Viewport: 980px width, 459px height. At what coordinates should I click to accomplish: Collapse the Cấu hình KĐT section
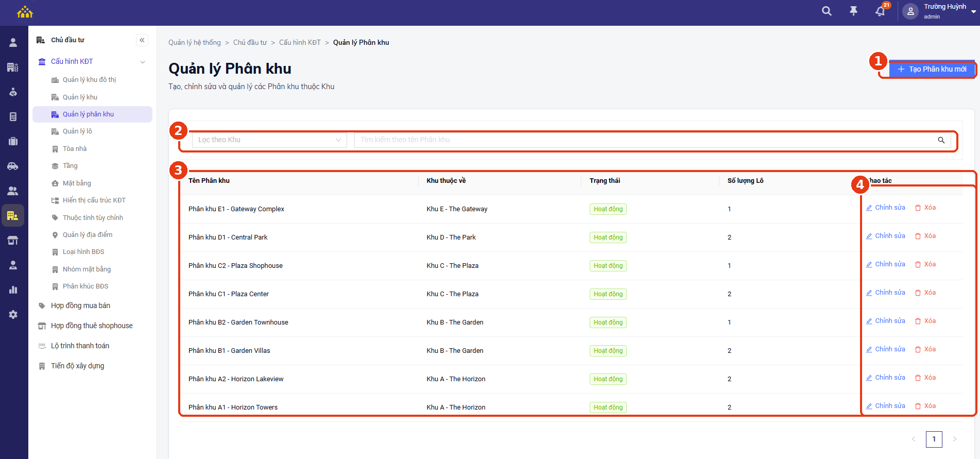pos(143,62)
